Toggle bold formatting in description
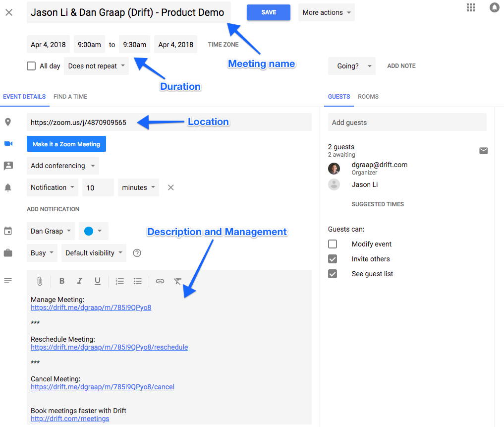The height and width of the screenshot is (427, 504). [62, 281]
